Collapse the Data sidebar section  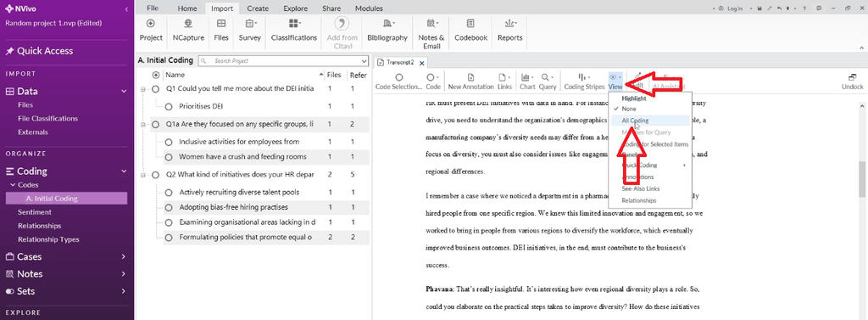pos(124,92)
